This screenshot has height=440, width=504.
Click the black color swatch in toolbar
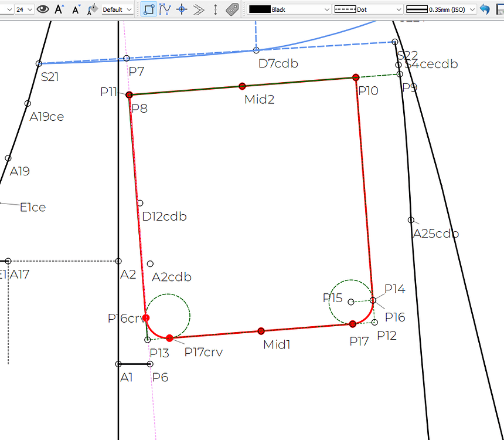[x=260, y=9]
